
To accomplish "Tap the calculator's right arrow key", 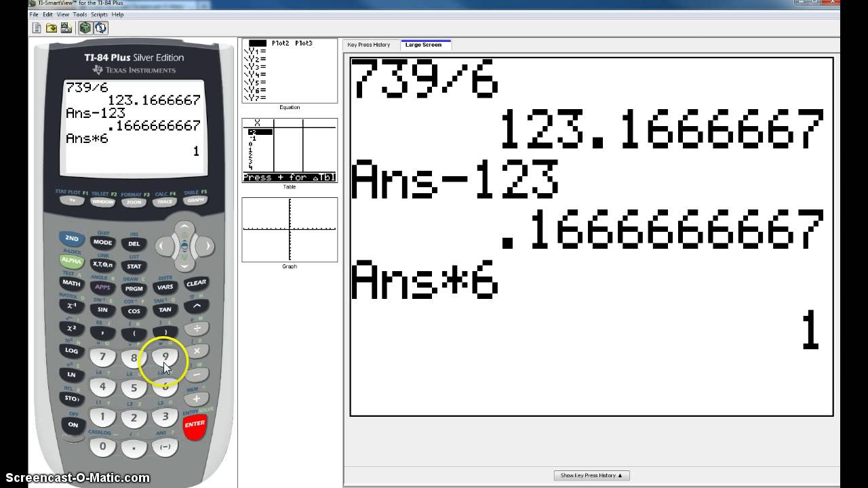I will [x=205, y=246].
